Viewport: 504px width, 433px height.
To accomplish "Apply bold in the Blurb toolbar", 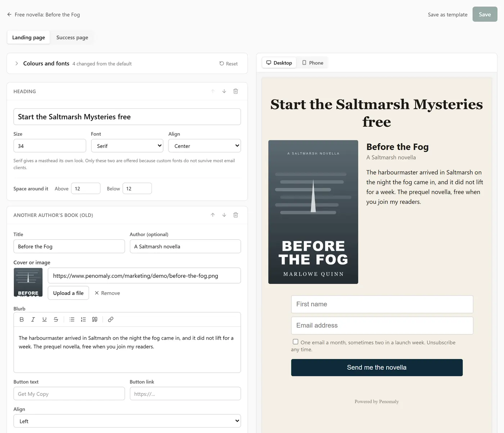I will coord(22,319).
